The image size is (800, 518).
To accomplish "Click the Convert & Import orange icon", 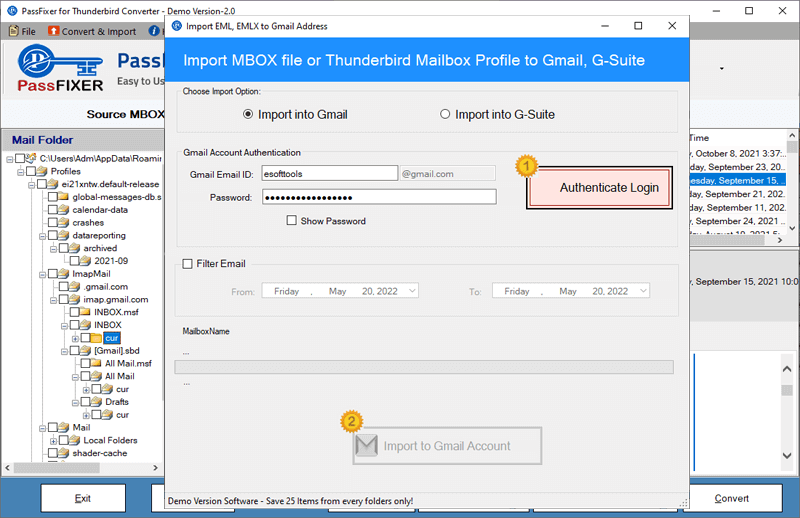I will tap(53, 31).
